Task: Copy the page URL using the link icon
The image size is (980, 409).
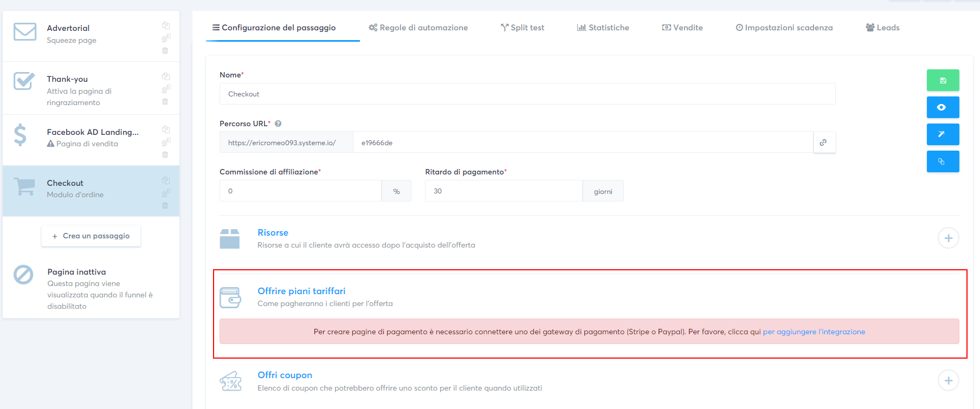Action: pos(823,142)
